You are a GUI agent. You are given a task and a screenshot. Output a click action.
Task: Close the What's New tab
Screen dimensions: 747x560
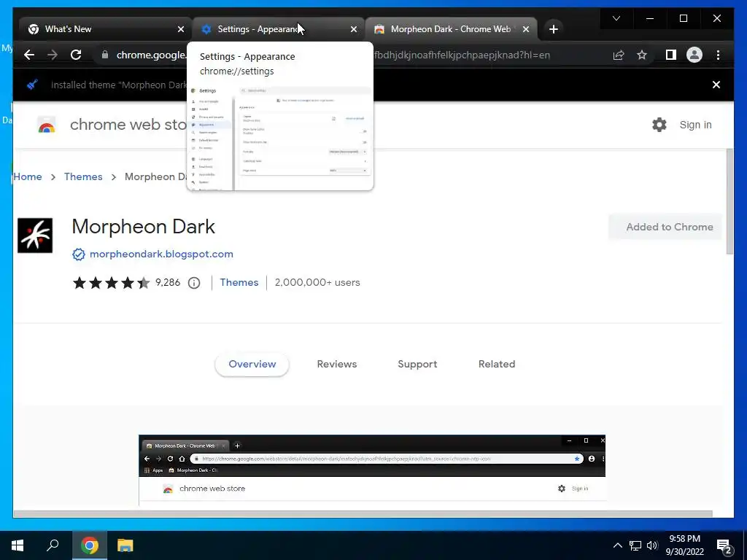[181, 29]
